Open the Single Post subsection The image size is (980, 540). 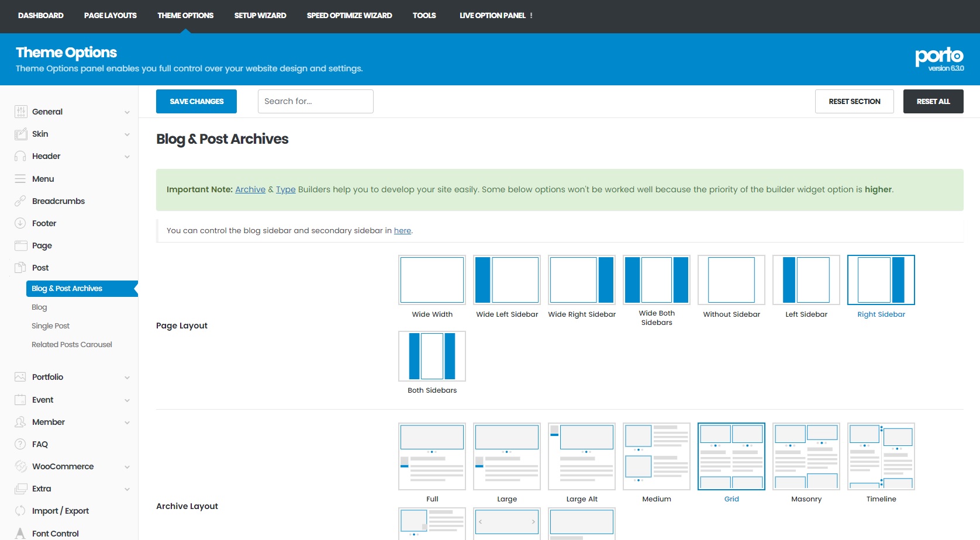pyautogui.click(x=50, y=326)
